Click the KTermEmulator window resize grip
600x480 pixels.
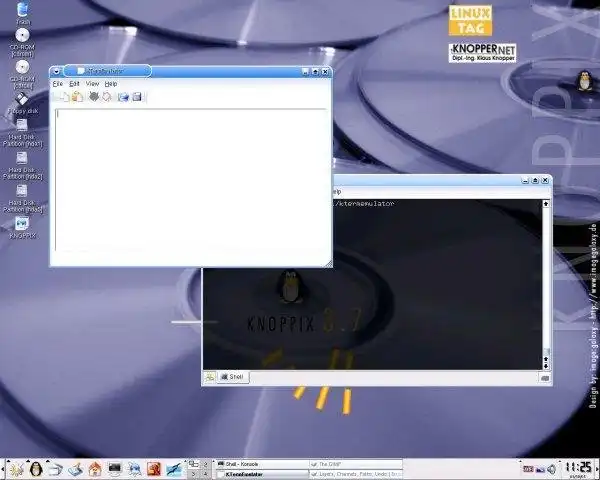click(329, 263)
